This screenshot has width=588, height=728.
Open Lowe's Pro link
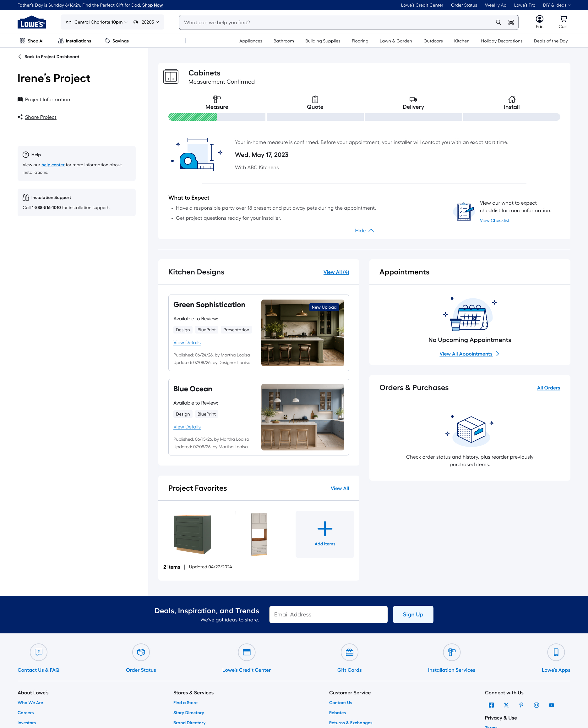pos(525,5)
